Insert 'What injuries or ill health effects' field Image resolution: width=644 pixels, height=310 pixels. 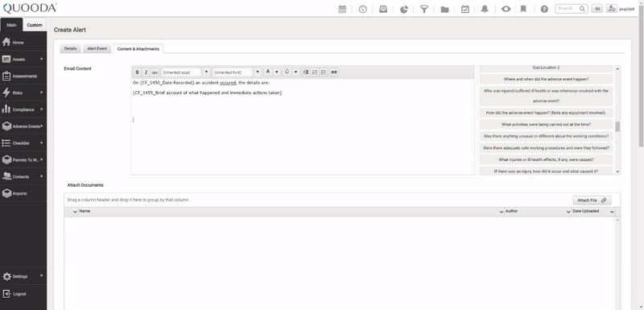pyautogui.click(x=547, y=159)
